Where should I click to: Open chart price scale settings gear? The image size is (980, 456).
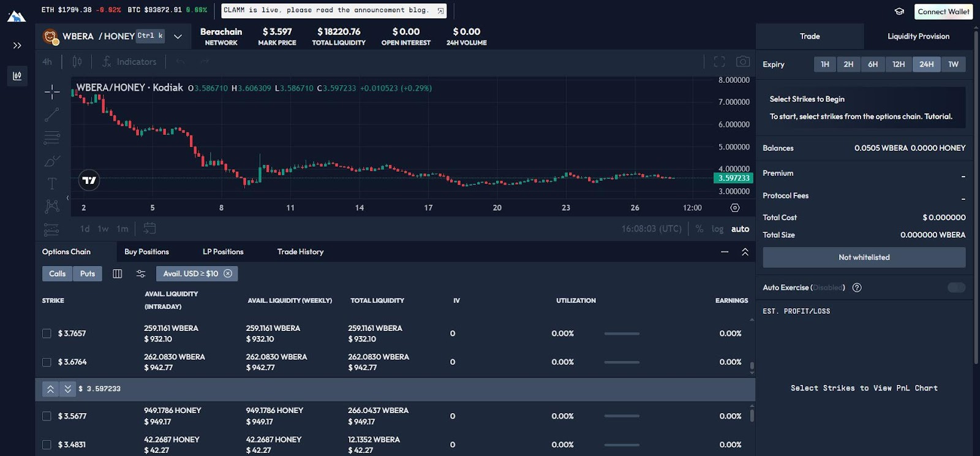(734, 208)
